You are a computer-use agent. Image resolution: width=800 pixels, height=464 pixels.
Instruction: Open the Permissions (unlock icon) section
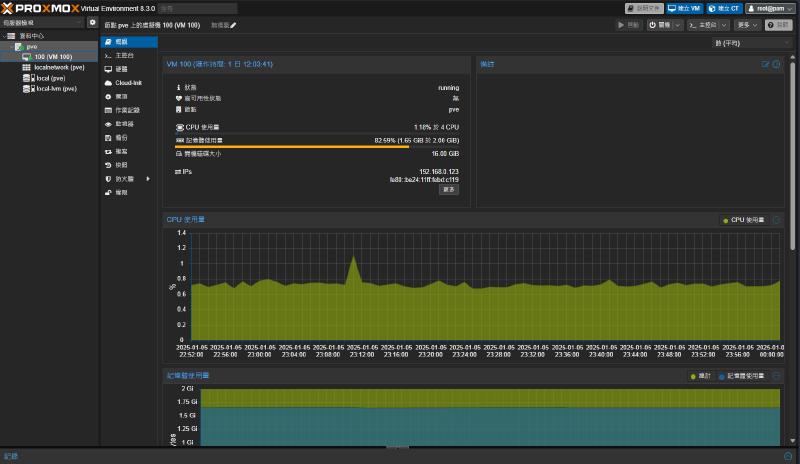pyautogui.click(x=129, y=192)
